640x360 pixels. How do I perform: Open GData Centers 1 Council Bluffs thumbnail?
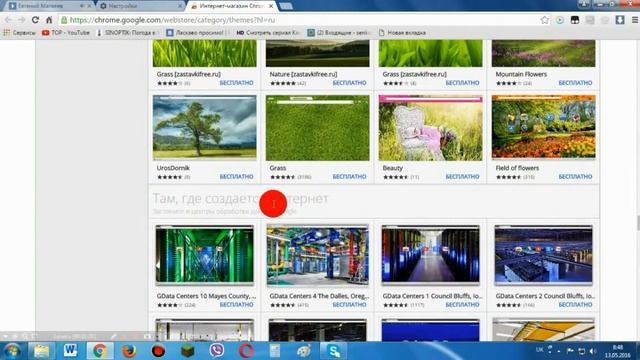(430, 255)
